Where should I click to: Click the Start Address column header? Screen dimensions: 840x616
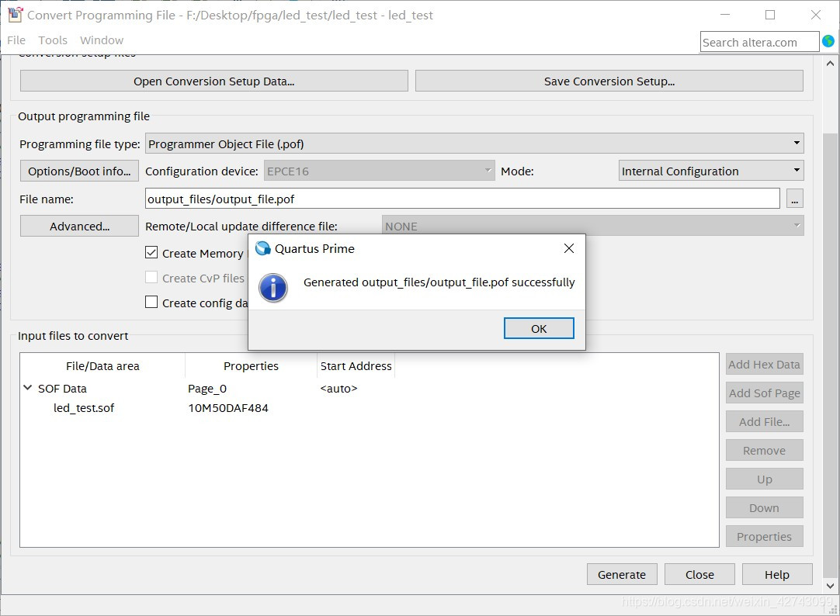point(356,366)
